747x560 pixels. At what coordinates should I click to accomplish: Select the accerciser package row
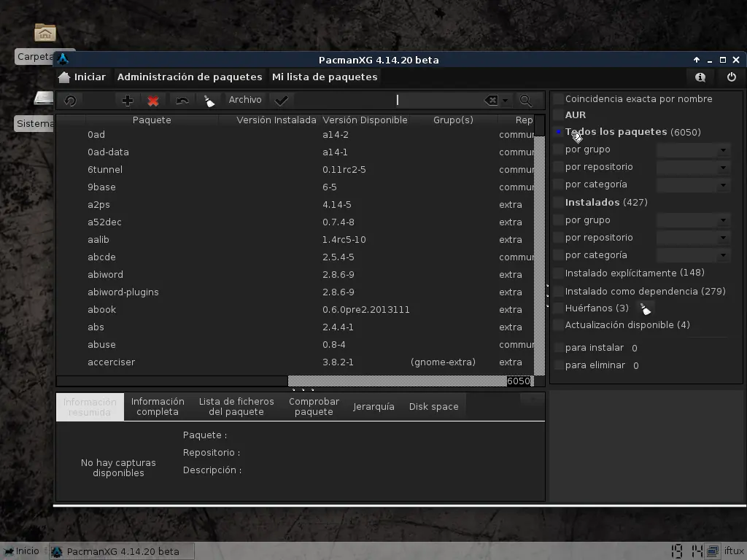295,362
